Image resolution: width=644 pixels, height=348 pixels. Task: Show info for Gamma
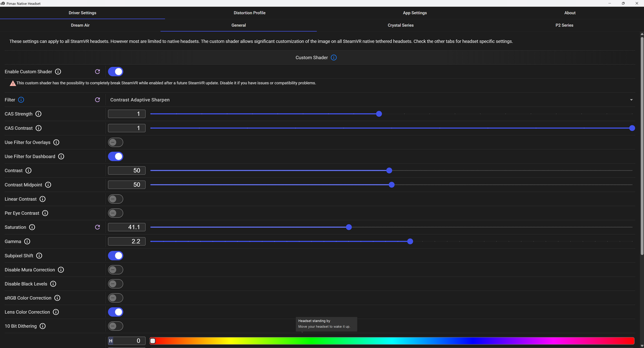[x=27, y=241]
